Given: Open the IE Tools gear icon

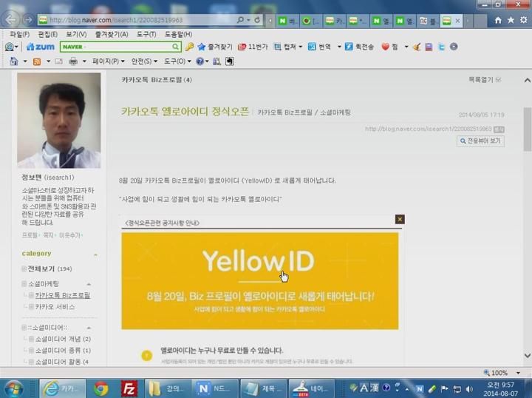Looking at the screenshot, I should pos(524,21).
